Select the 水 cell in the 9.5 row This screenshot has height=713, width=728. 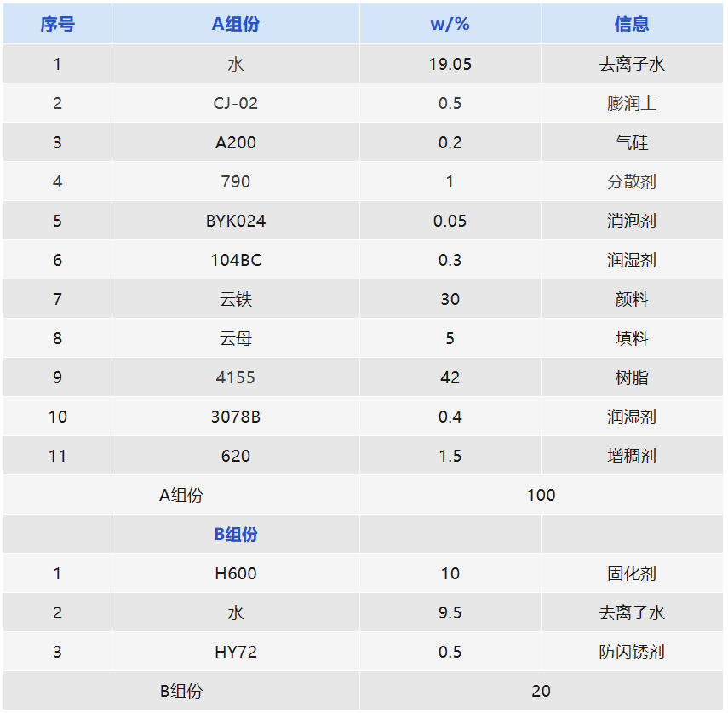coord(235,612)
